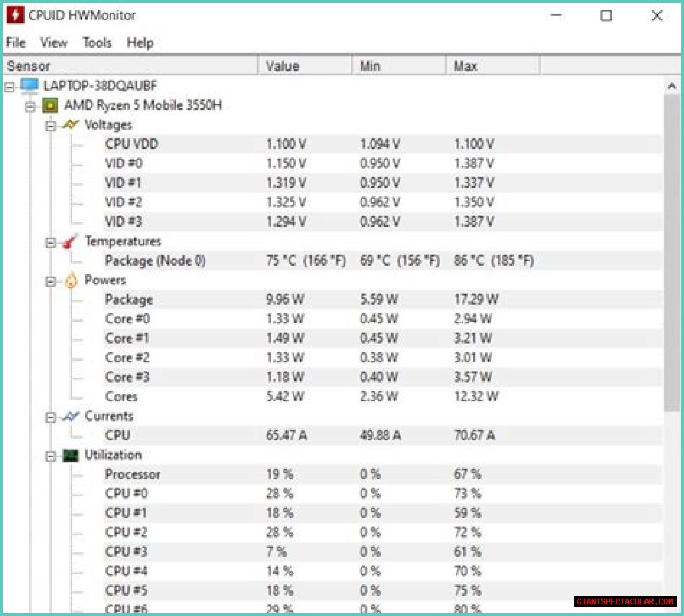
Task: Click the computer icon beside LAPTOP-38DQAUBF
Action: coord(30,85)
